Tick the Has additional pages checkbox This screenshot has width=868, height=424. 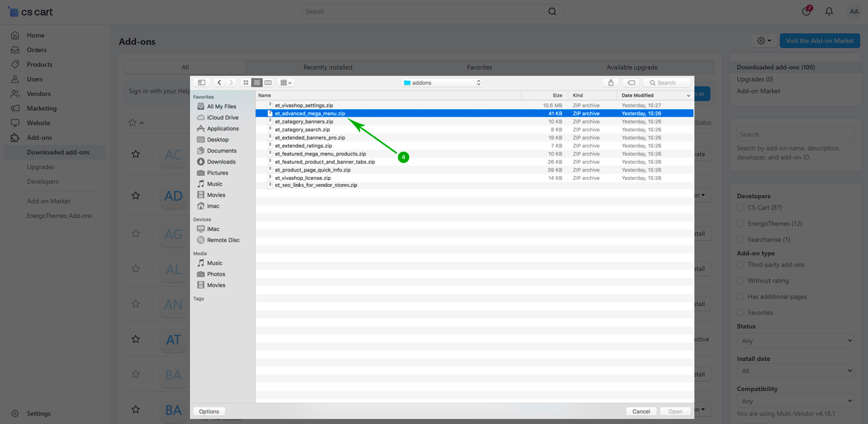741,297
